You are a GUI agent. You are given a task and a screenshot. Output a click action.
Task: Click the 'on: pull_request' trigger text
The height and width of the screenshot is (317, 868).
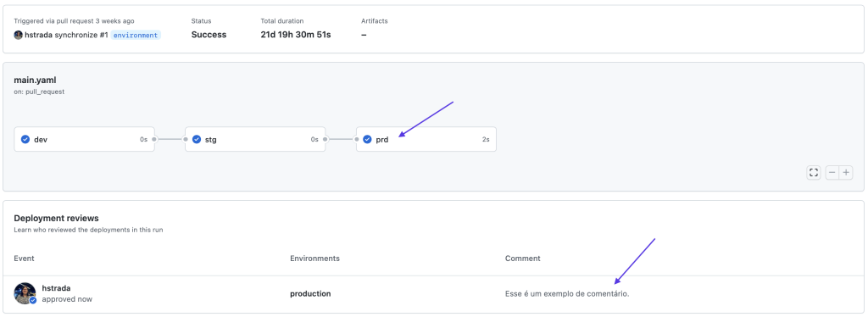(39, 92)
